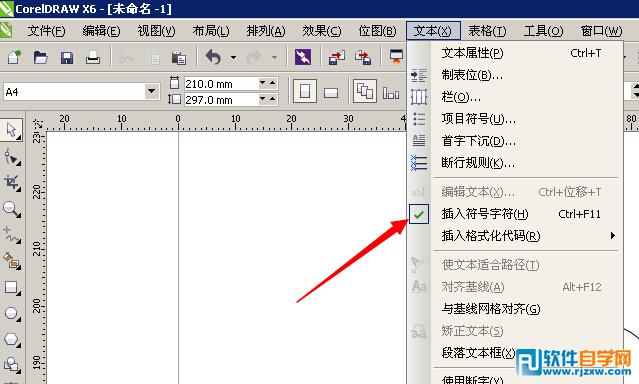Open the 视图(V) menu
Screen dimensions: 639x384
tap(156, 31)
